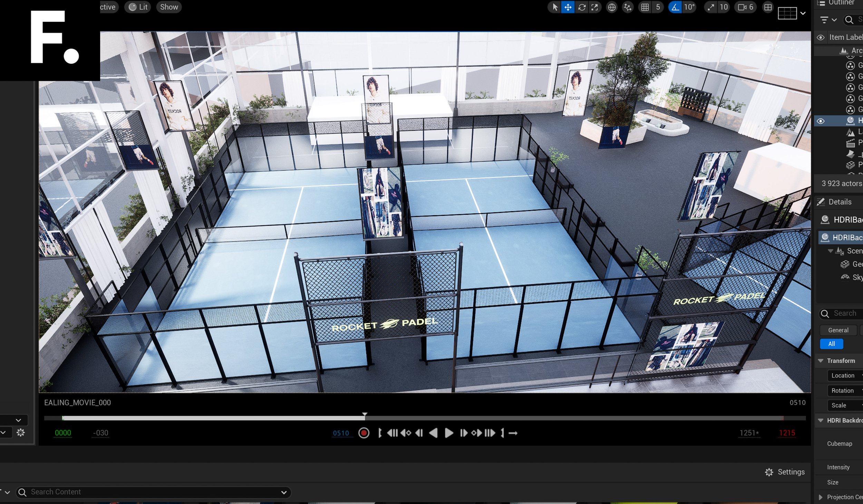863x504 pixels.
Task: Click the safe-frame grid overlay icon
Action: [x=787, y=13]
